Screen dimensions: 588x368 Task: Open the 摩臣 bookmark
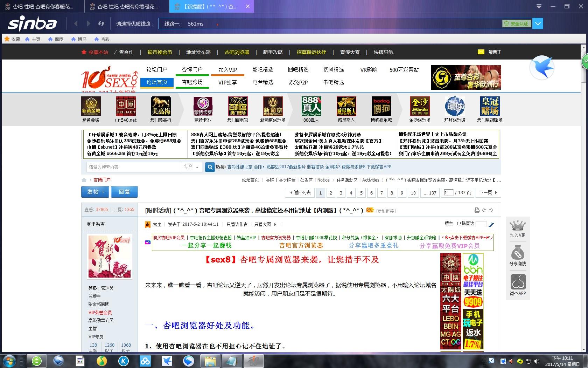coord(56,39)
